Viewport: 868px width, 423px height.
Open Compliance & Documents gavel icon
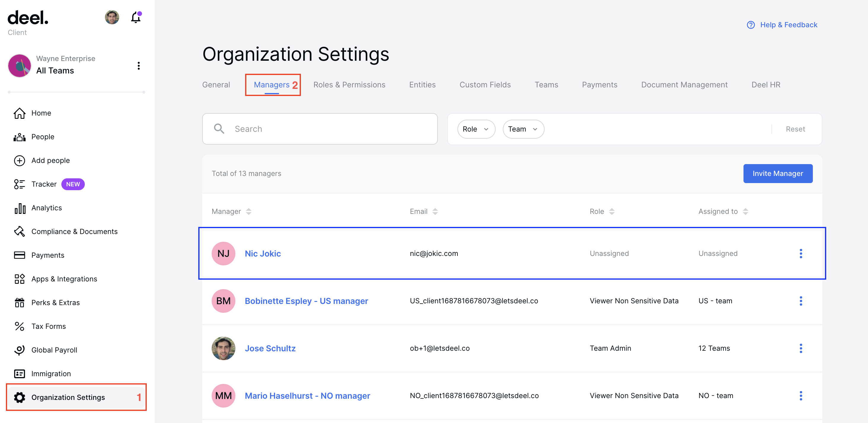point(20,232)
